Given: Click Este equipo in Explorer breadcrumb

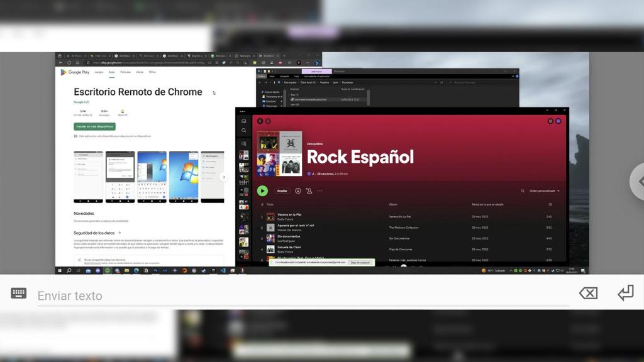Looking at the screenshot, I should point(291,82).
